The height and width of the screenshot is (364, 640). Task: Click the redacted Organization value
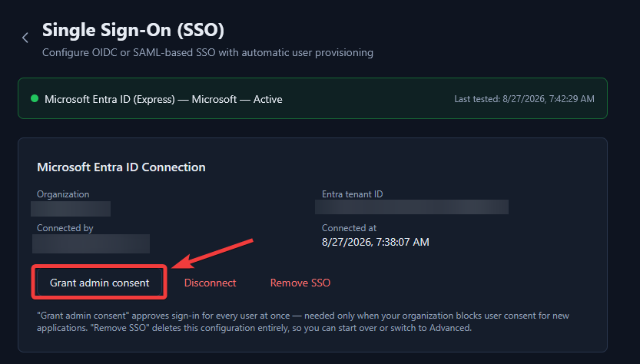71,209
